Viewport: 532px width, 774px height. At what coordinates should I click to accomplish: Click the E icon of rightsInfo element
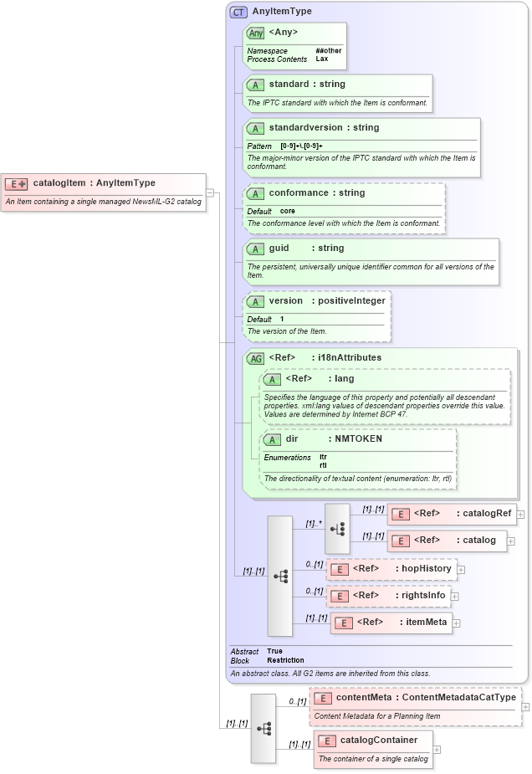tap(340, 597)
